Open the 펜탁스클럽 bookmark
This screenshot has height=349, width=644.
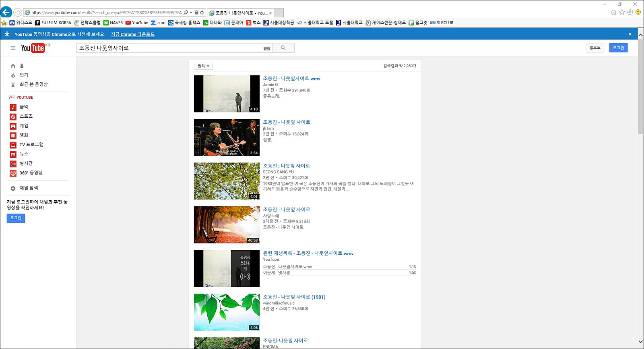[x=87, y=23]
